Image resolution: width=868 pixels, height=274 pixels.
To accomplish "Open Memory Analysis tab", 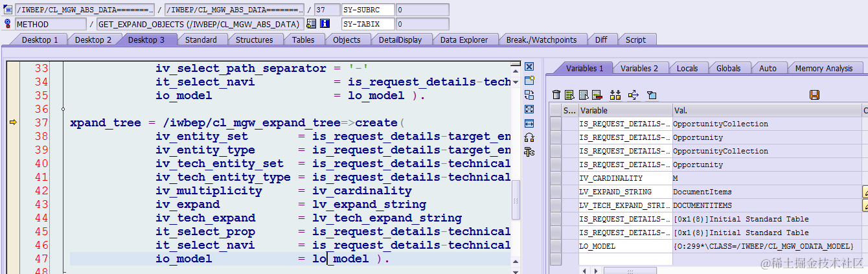I will tap(824, 68).
